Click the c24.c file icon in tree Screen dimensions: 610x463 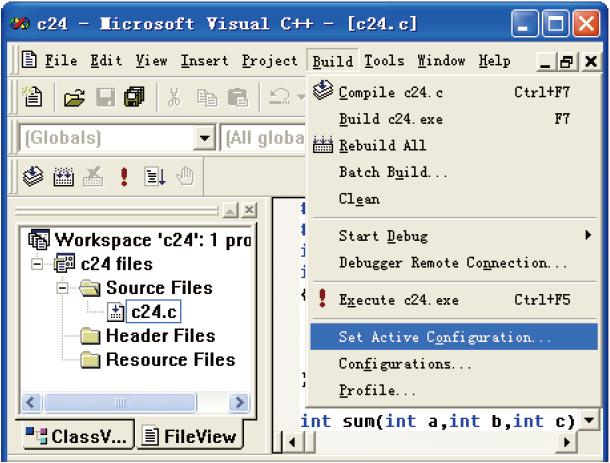[116, 312]
